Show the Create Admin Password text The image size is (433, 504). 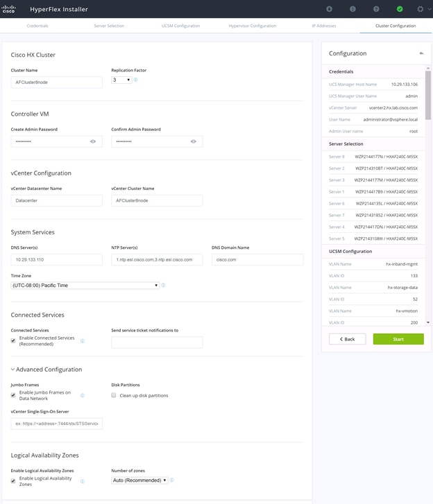pos(93,141)
